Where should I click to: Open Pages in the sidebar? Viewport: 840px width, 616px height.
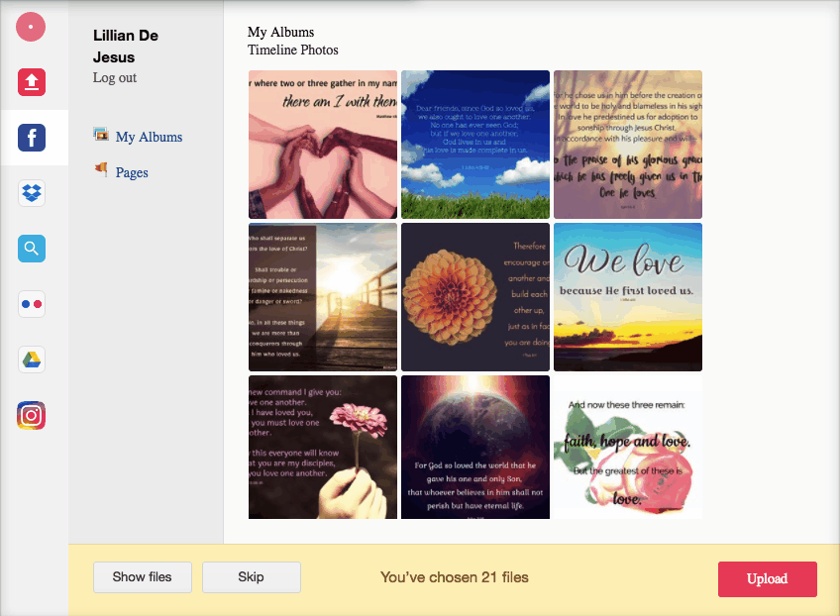(x=132, y=172)
